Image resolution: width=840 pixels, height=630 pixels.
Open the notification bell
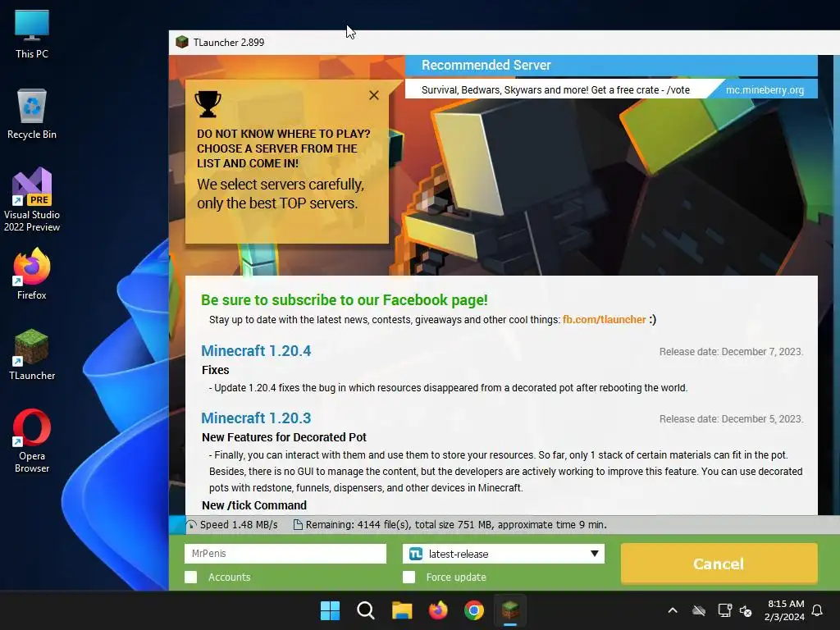click(817, 610)
